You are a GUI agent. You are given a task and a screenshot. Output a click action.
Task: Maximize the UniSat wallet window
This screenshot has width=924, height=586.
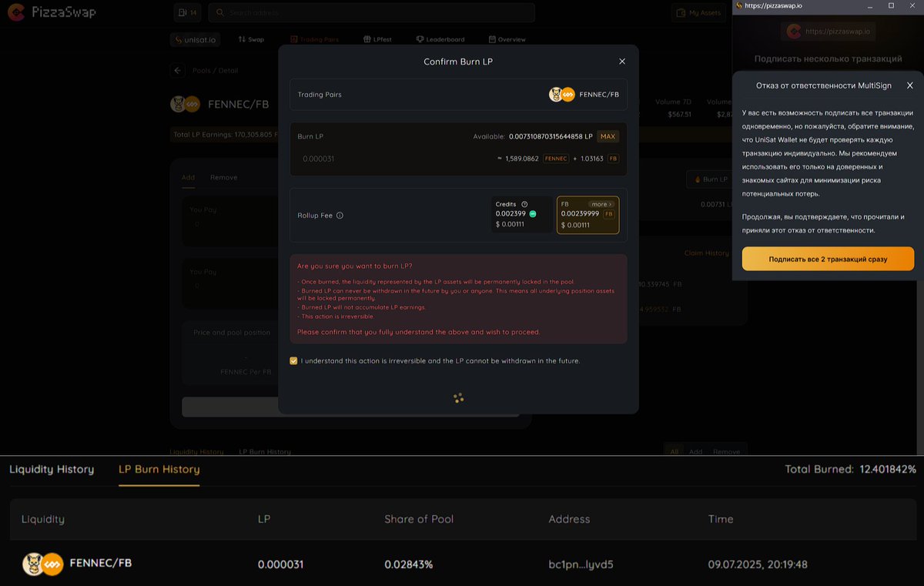click(x=891, y=5)
